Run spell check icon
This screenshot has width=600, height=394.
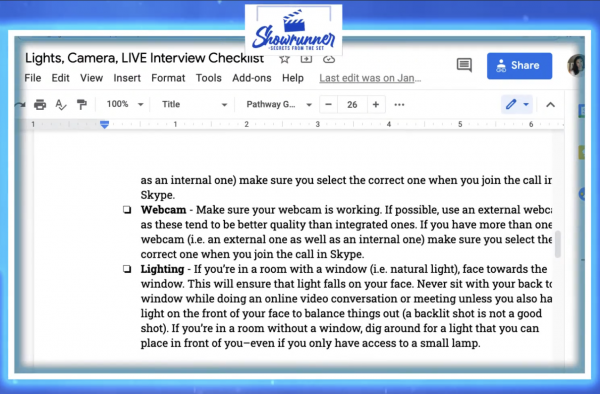coord(60,104)
